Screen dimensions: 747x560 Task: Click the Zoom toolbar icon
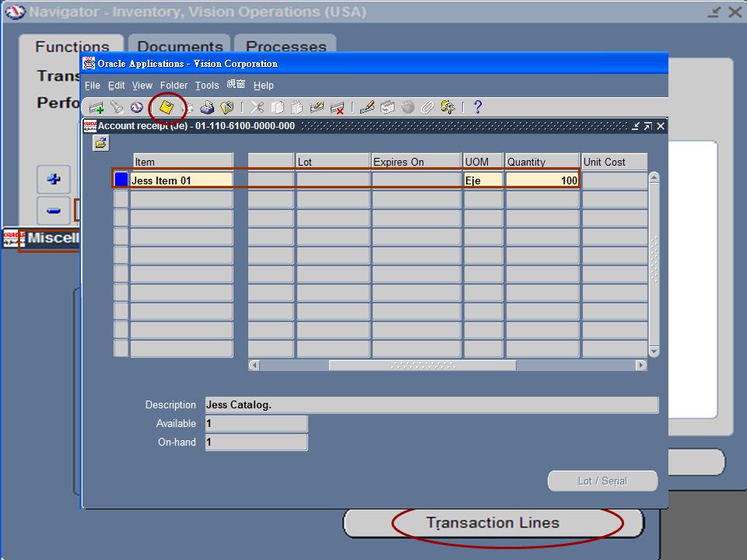point(388,107)
